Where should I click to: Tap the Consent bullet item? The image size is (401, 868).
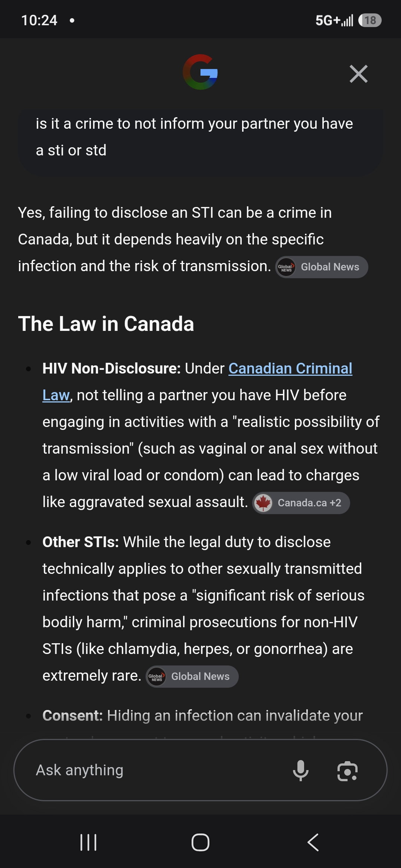click(202, 716)
